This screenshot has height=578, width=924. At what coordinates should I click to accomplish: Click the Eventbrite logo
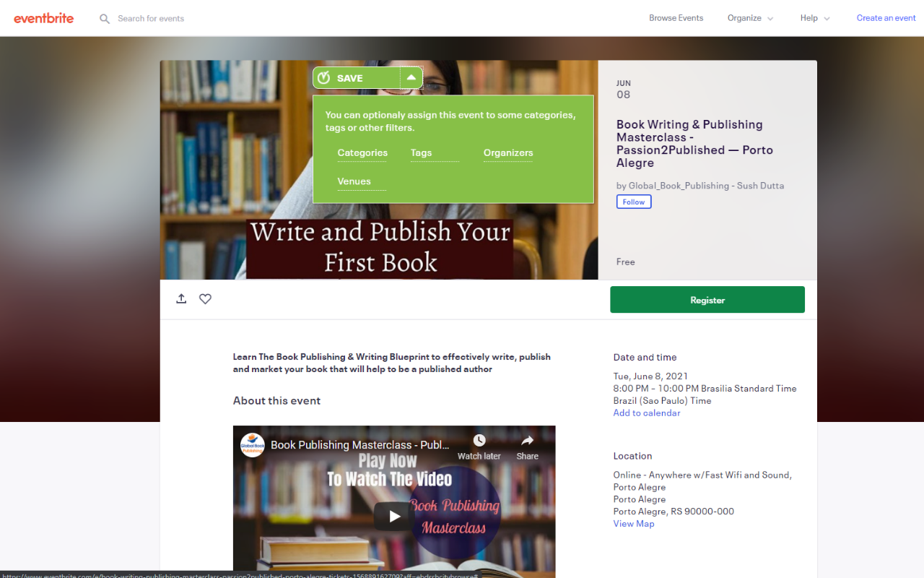[x=44, y=18]
